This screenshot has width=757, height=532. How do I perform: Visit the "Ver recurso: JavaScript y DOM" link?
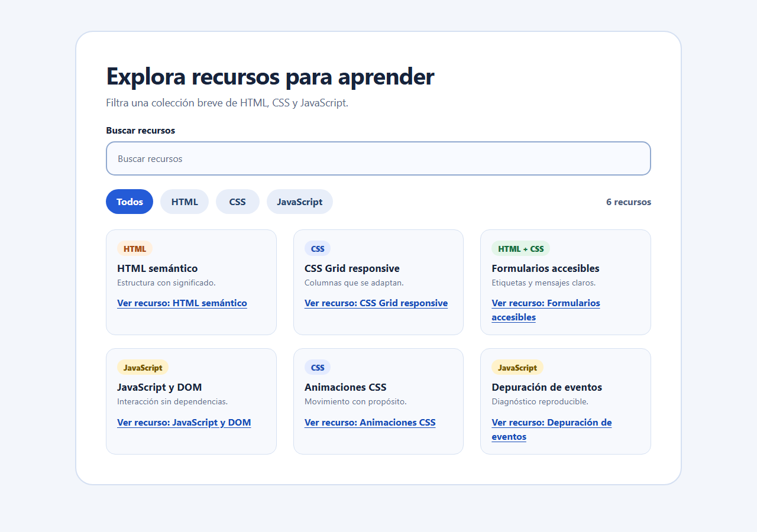(184, 423)
